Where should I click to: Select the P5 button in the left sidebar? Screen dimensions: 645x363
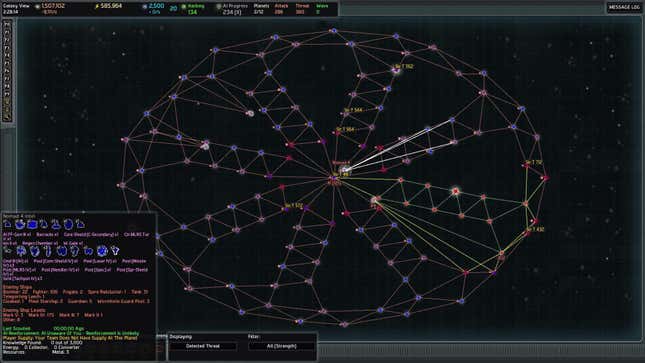tap(7, 63)
